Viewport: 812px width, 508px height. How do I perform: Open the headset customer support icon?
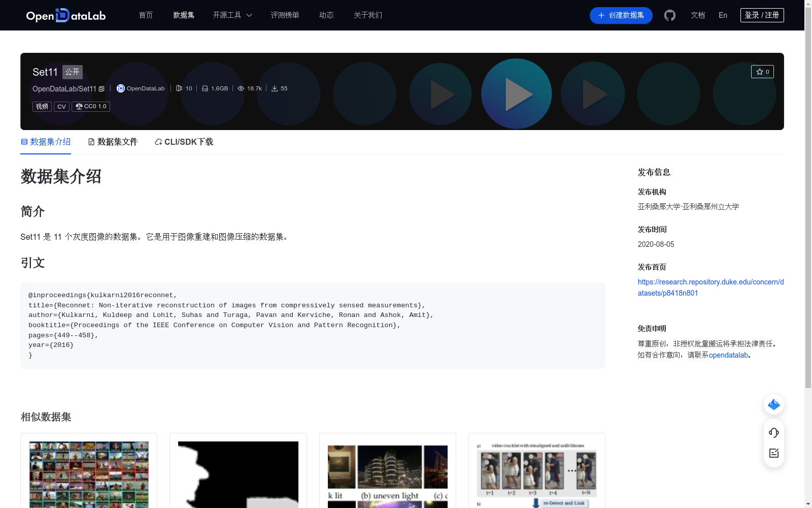[x=773, y=433]
